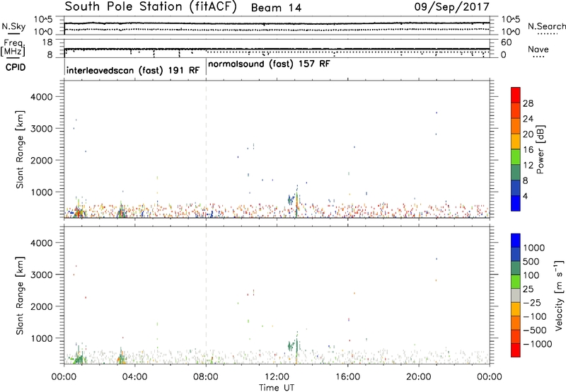Select "normalsound (fast) 157 RF" text
566x392 pixels.
point(269,64)
